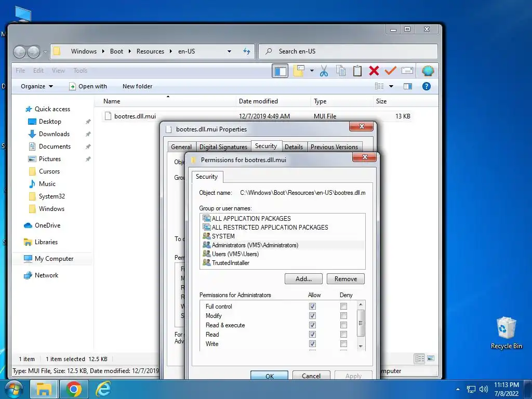Switch to General tab in Properties

181,147
